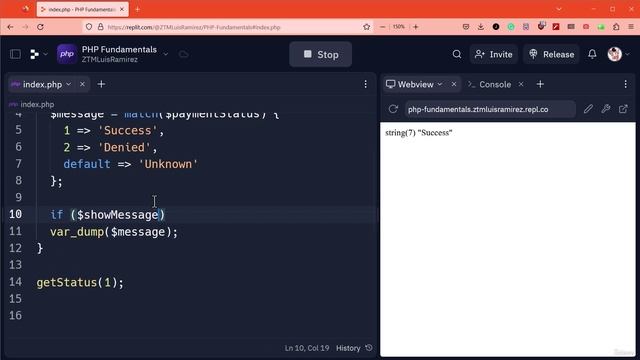Open the user avatar menu
This screenshot has height=360, width=640.
click(x=618, y=54)
